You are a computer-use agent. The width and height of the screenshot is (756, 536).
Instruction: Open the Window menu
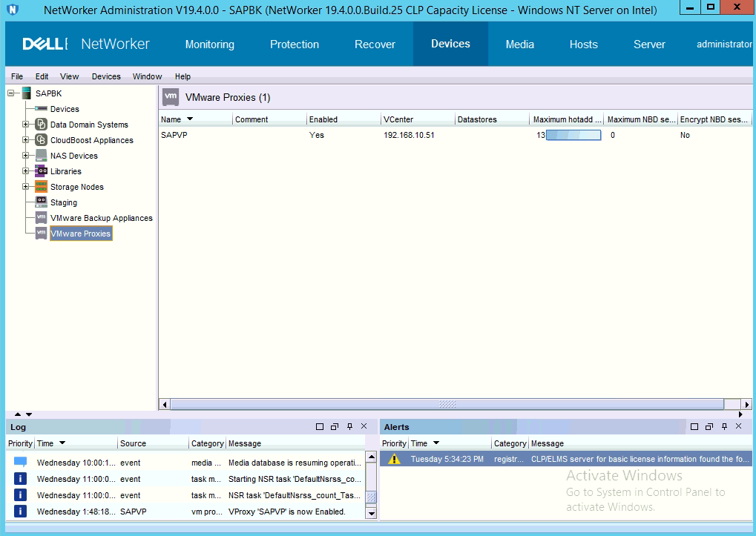147,76
